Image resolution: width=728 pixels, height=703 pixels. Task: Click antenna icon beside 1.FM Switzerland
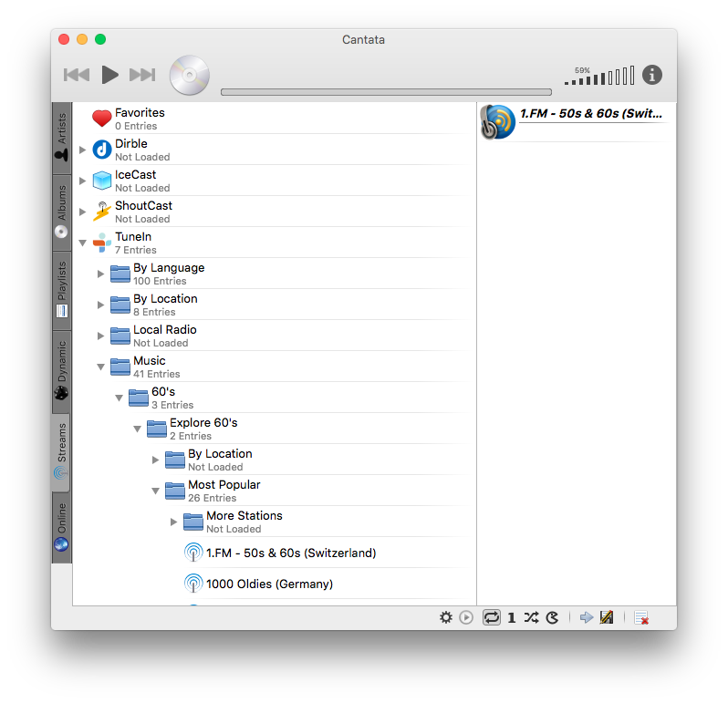pos(193,553)
